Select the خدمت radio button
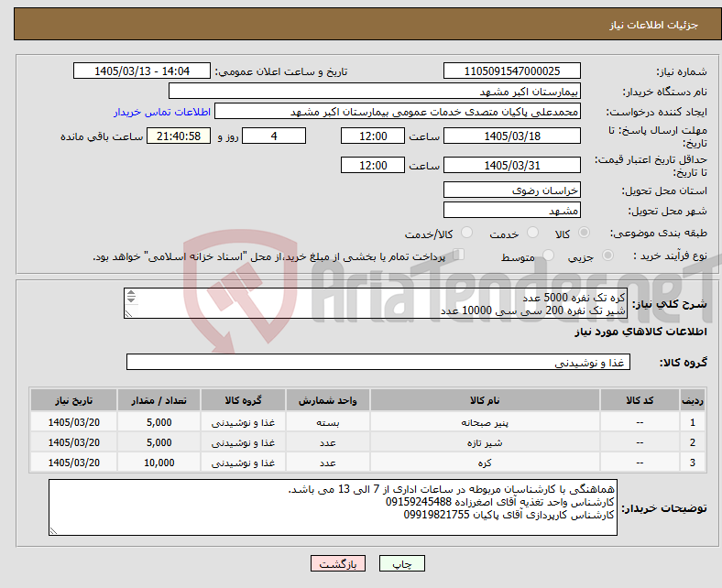 pos(532,233)
